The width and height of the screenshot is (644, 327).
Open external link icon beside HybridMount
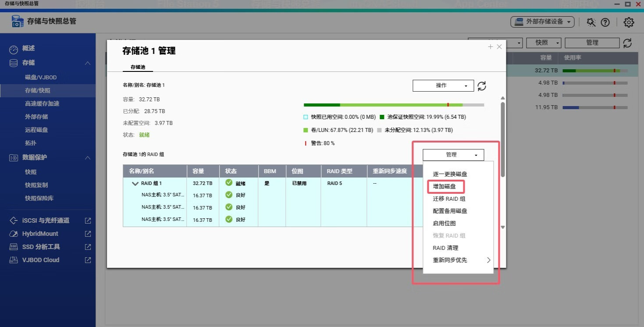[88, 234]
